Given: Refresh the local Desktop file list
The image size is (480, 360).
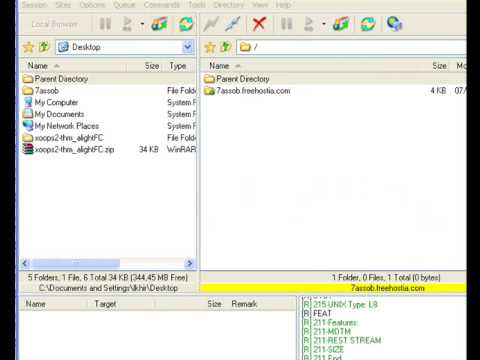Looking at the screenshot, I should pos(186,24).
